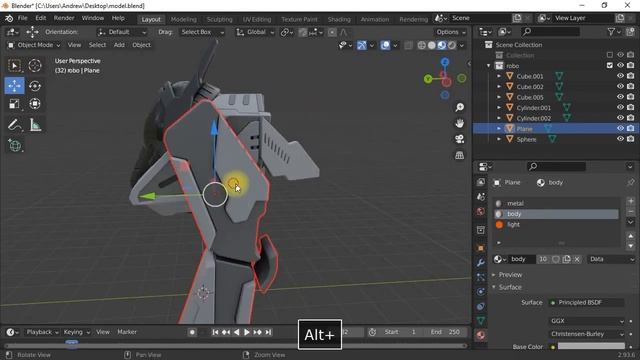
Task: Open the Global transform orientation dropdown
Action: click(x=255, y=32)
